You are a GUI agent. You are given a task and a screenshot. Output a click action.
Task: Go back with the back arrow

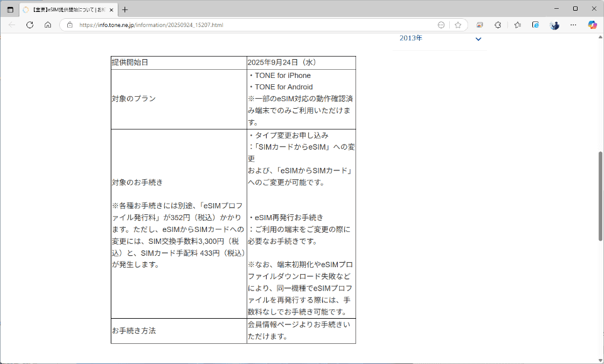coord(12,25)
